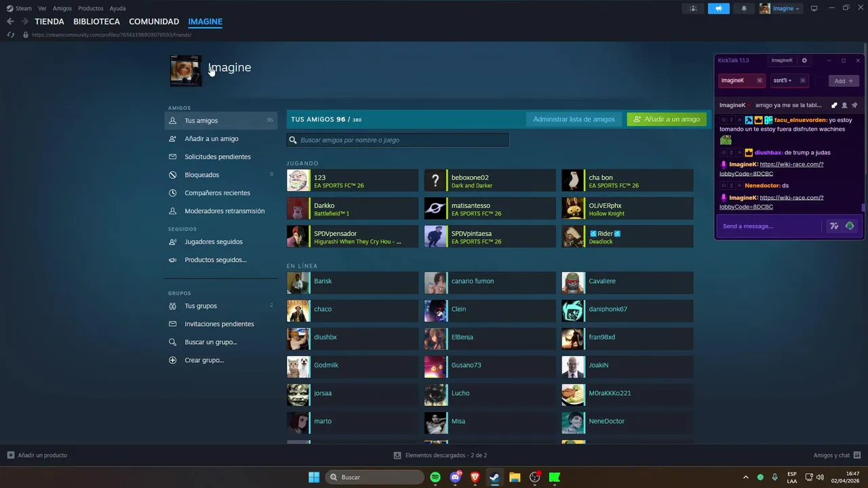Open online friend canario fumon

(x=490, y=283)
